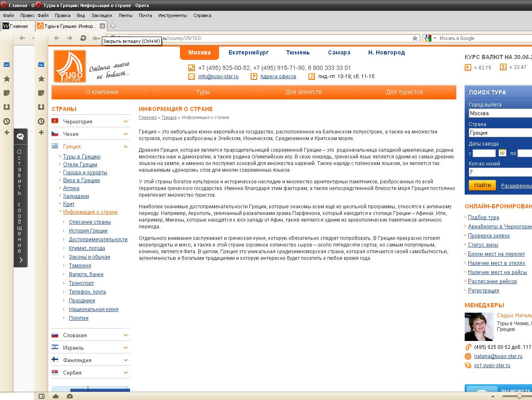This screenshot has height=400, width=532.
Task: Click the Google search field
Action: coord(485,38)
